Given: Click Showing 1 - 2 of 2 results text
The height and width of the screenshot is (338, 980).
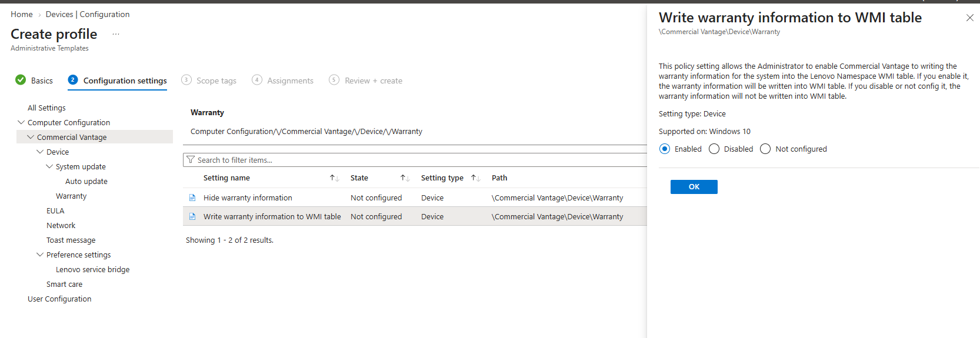Looking at the screenshot, I should pos(229,240).
